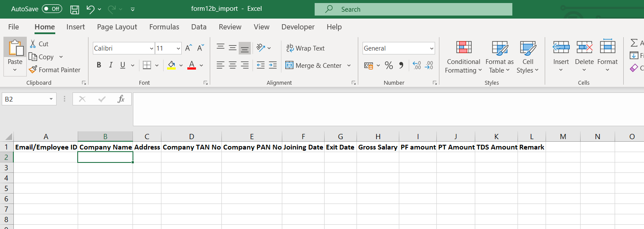Click Accounting Number Format icon
The width and height of the screenshot is (644, 229).
click(369, 65)
